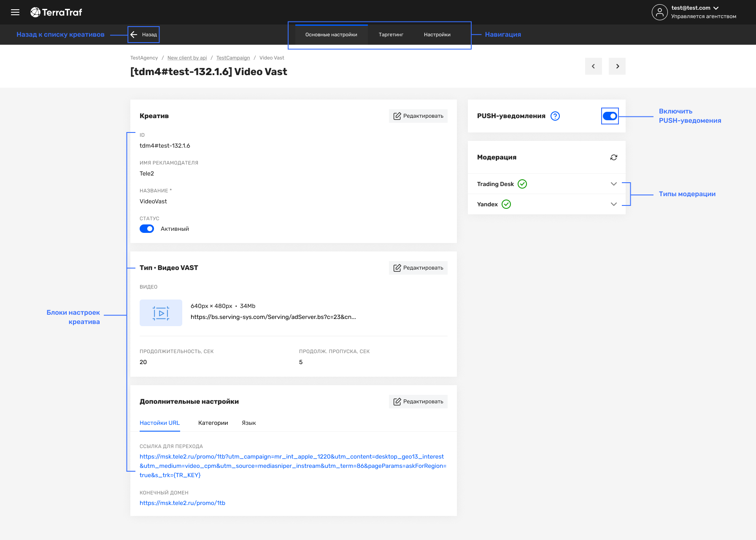The height and width of the screenshot is (540, 756).
Task: Go back using the Назад button
Action: coord(144,35)
